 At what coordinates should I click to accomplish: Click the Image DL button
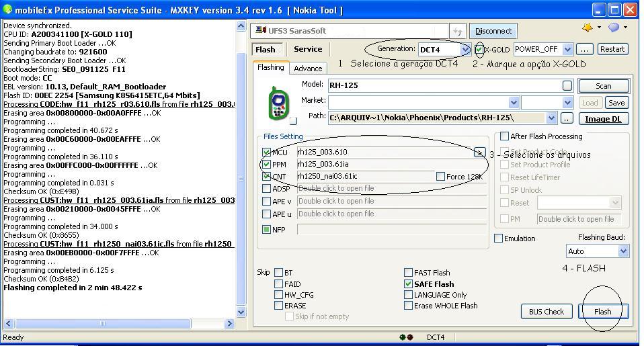(x=604, y=119)
